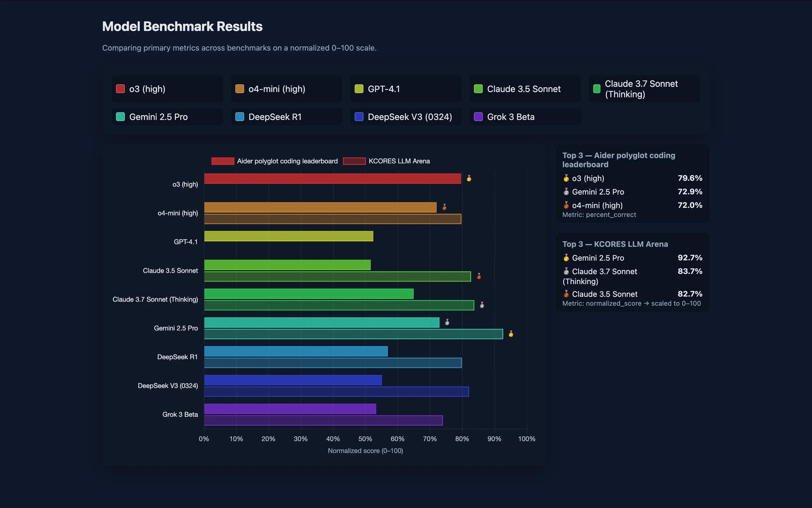This screenshot has height=508, width=812.
Task: Click the gold medal next to o3 (high) bar
Action: (x=469, y=178)
